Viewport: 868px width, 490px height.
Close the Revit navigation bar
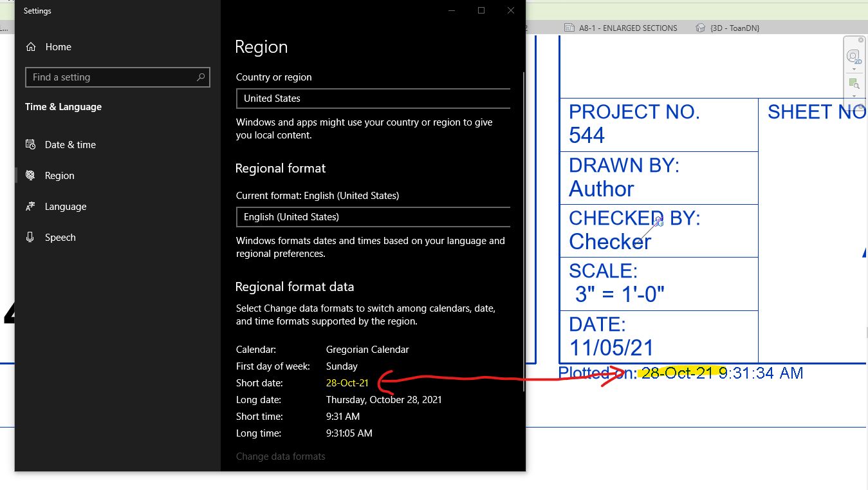861,40
